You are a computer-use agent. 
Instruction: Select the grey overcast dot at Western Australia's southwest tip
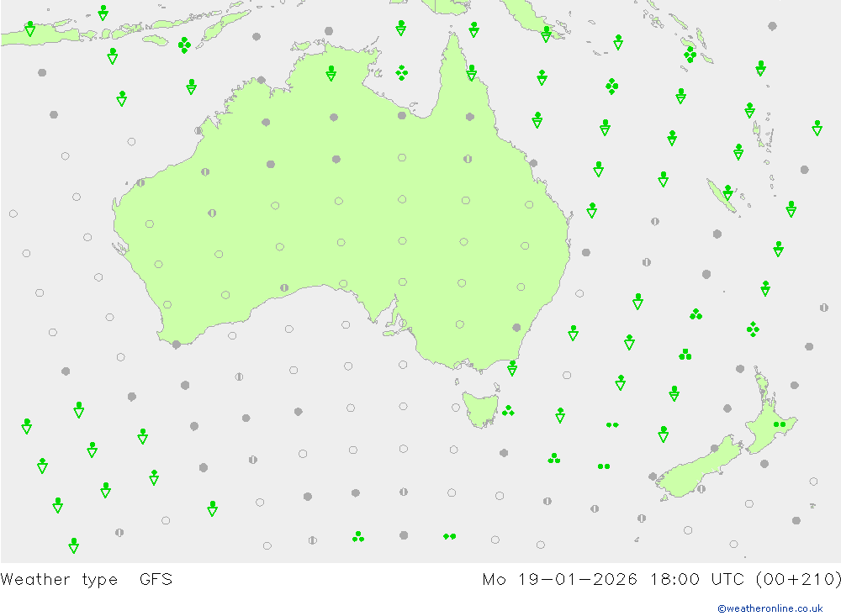tap(177, 345)
